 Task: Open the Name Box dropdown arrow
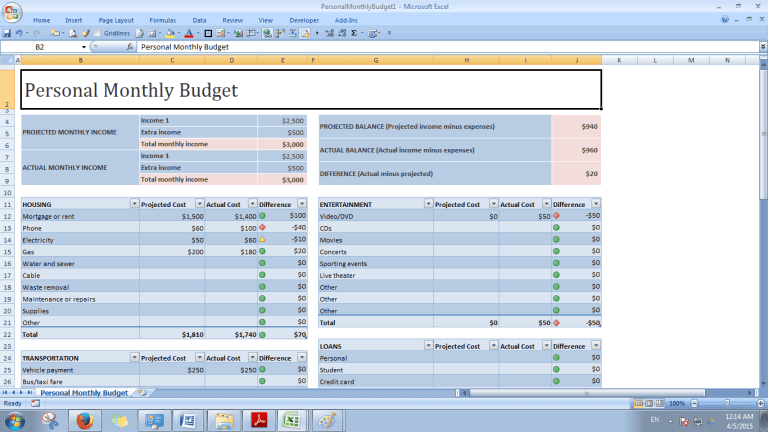[84, 47]
